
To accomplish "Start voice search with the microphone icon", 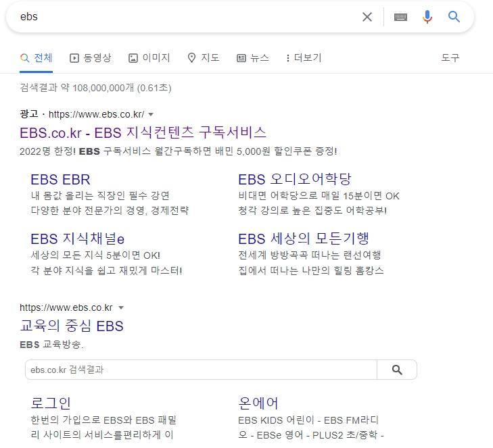I will 427,17.
